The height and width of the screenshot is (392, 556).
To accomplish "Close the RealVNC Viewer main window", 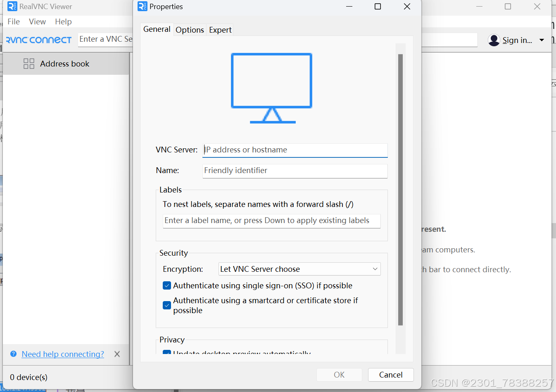I will [537, 7].
